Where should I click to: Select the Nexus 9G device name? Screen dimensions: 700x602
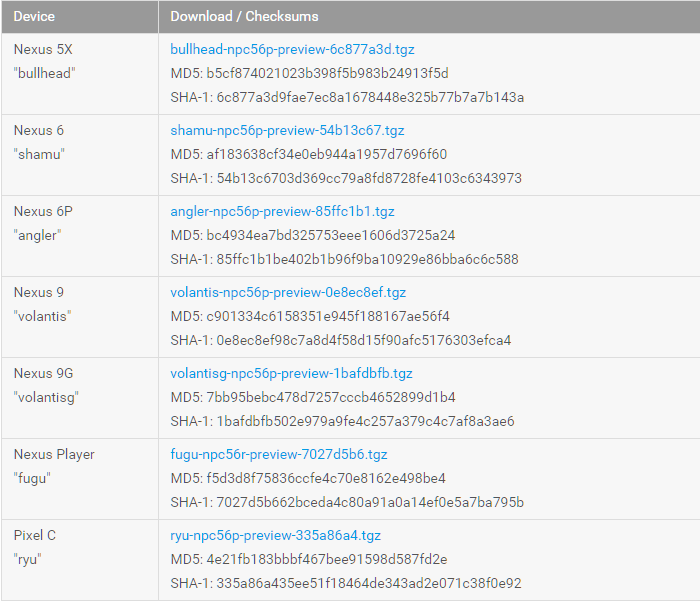coord(44,373)
